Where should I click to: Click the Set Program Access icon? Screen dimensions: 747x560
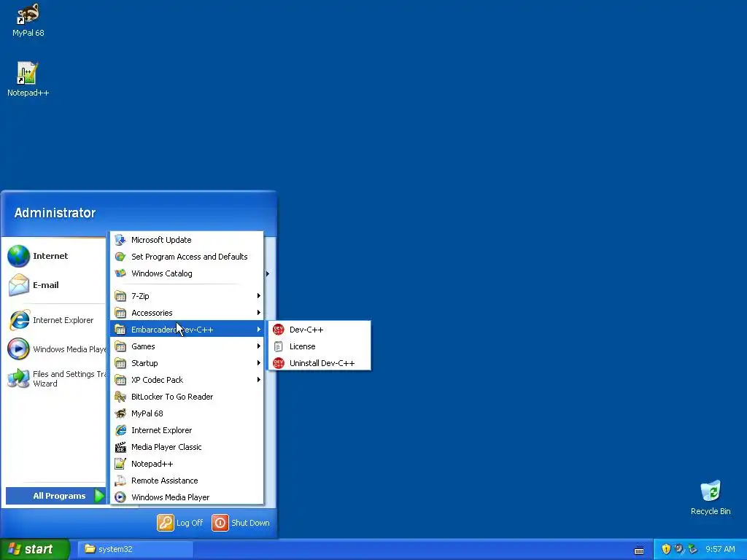tap(120, 257)
